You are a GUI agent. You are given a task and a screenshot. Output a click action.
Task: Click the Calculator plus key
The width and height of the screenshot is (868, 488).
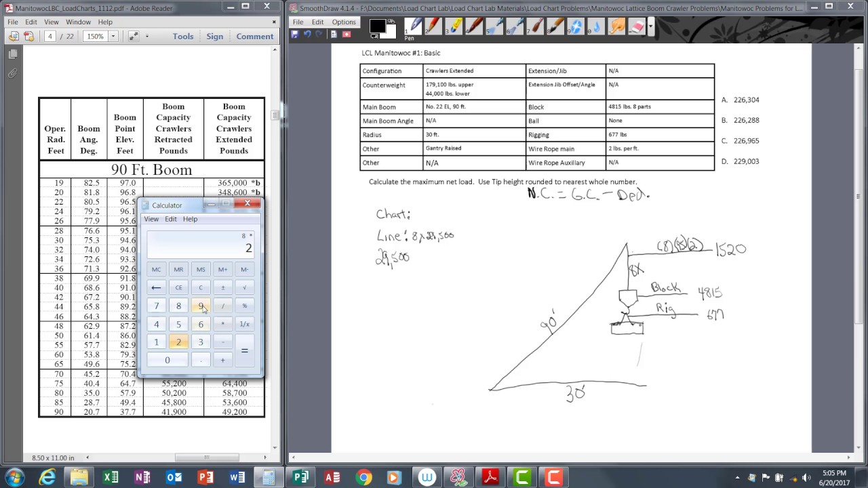222,360
